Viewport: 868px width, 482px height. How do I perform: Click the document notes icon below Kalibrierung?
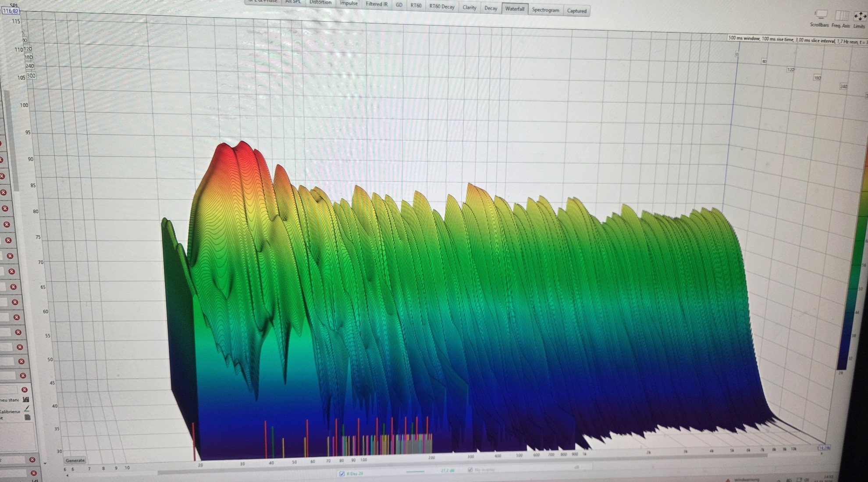[x=27, y=417]
